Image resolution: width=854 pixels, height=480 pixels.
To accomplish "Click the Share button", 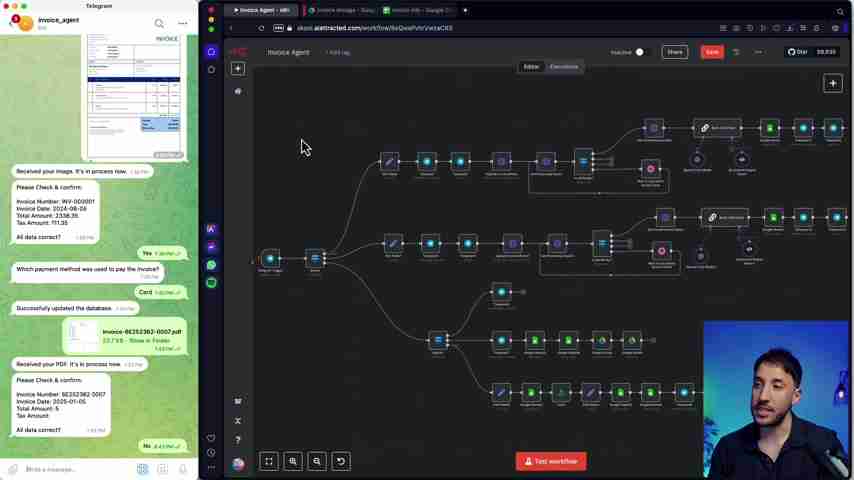I will [x=675, y=52].
